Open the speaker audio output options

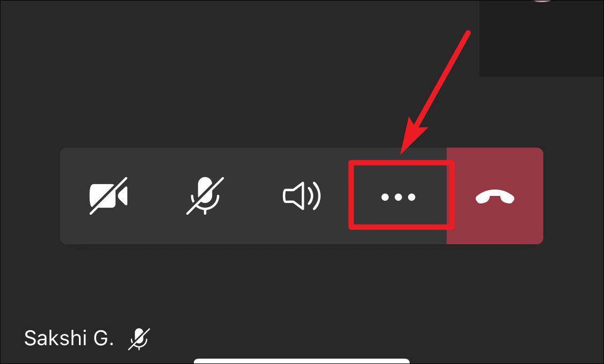302,195
